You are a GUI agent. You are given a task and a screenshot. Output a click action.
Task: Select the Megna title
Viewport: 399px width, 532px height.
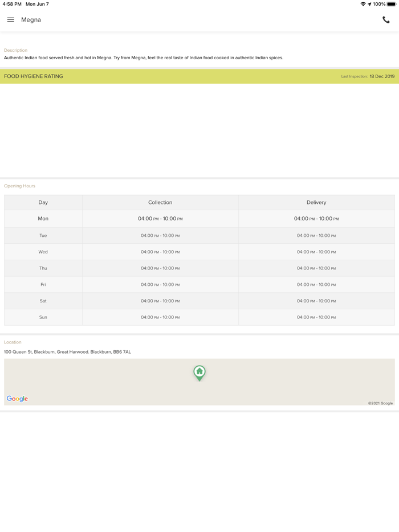pyautogui.click(x=31, y=20)
